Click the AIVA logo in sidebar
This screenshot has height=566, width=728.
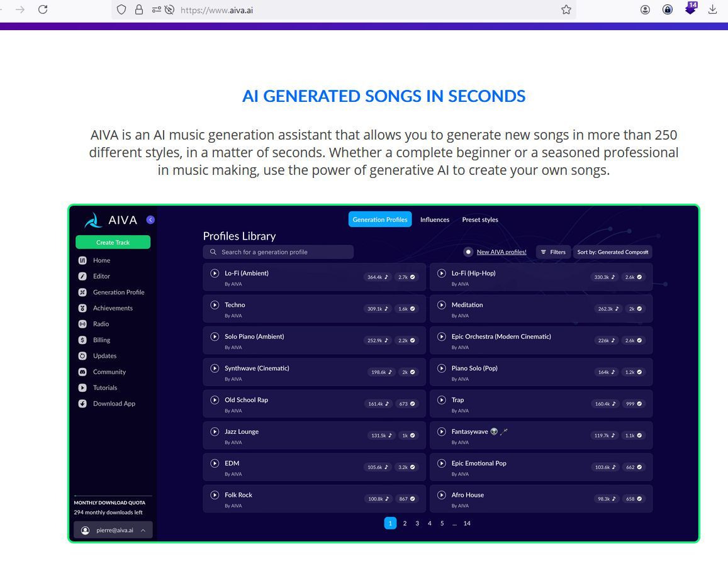click(111, 220)
